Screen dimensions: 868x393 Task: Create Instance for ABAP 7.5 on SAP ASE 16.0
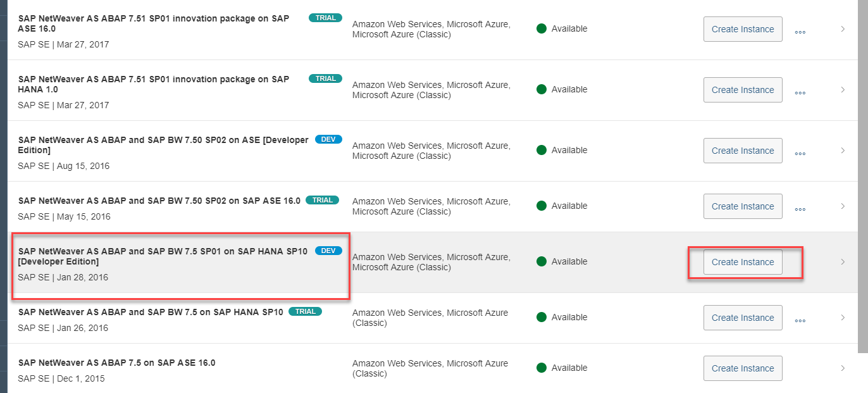point(743,368)
